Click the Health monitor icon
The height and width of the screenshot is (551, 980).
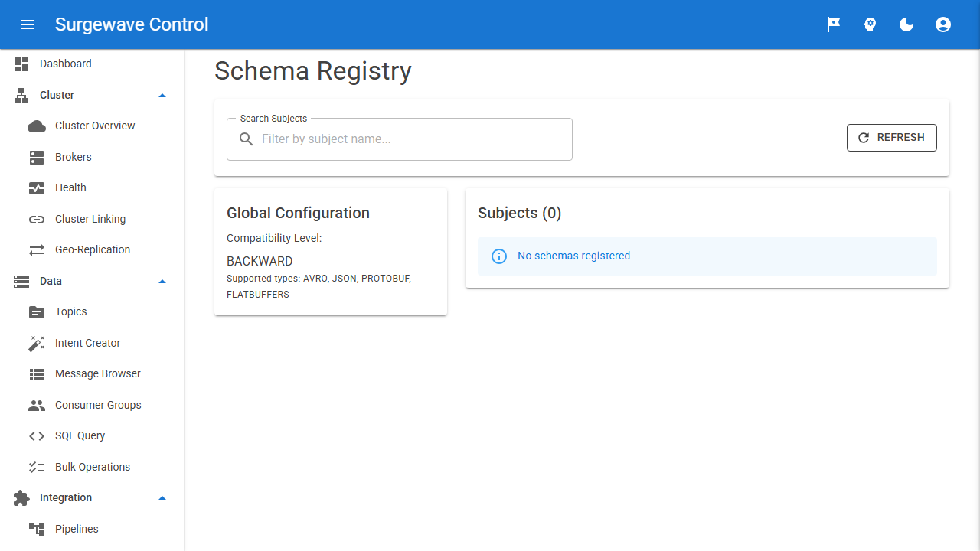click(37, 188)
